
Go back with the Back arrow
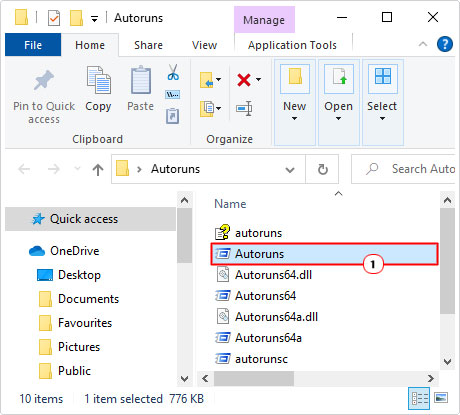(24, 169)
